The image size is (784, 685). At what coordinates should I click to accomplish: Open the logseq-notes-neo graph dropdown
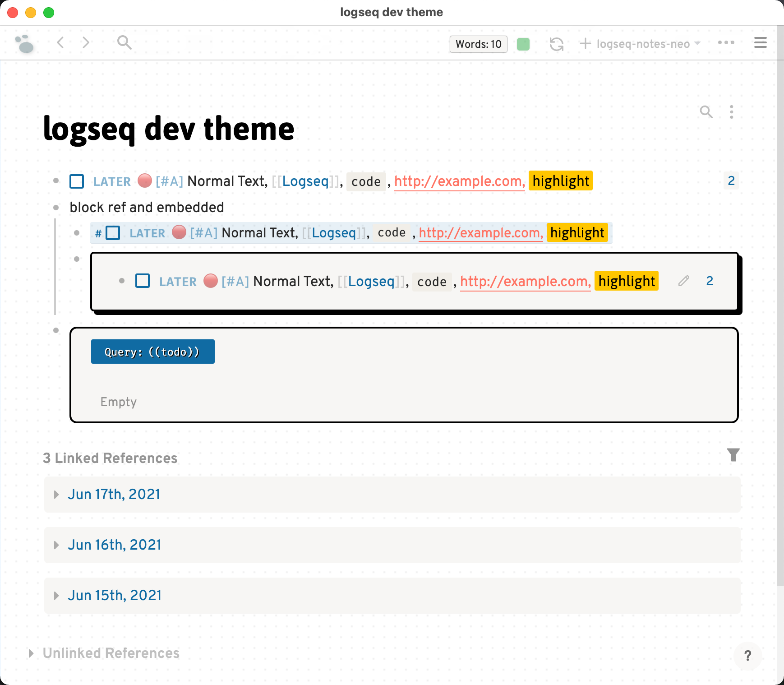649,44
